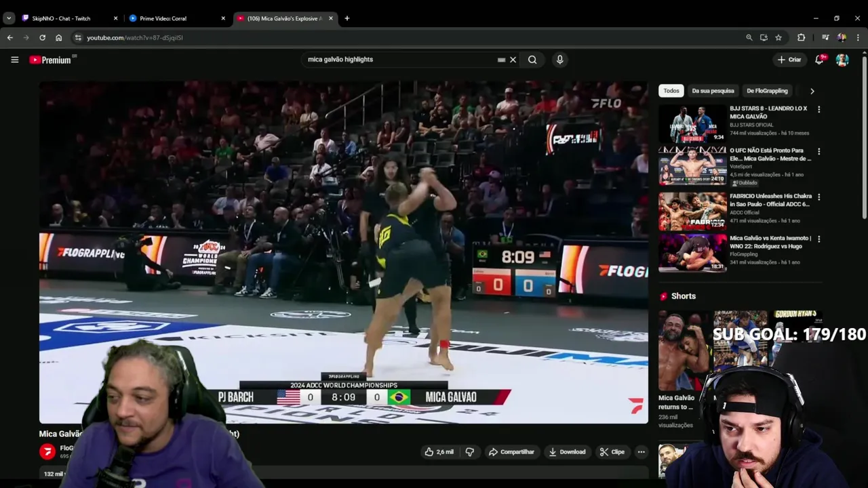Screen dimensions: 868x488
Task: Download the video
Action: point(567,452)
